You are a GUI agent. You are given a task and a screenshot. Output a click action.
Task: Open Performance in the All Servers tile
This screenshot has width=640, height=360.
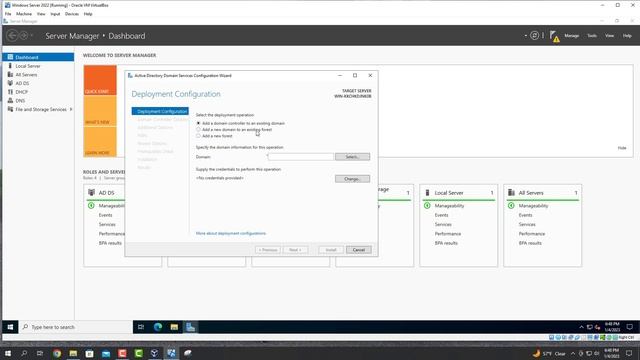click(532, 234)
